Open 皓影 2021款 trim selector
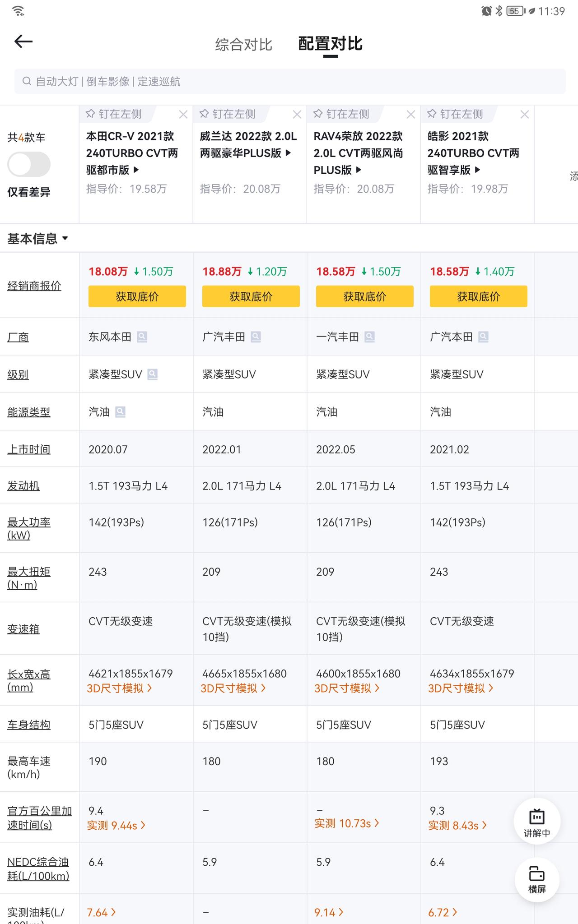Screen dimensions: 578x924 [474, 153]
